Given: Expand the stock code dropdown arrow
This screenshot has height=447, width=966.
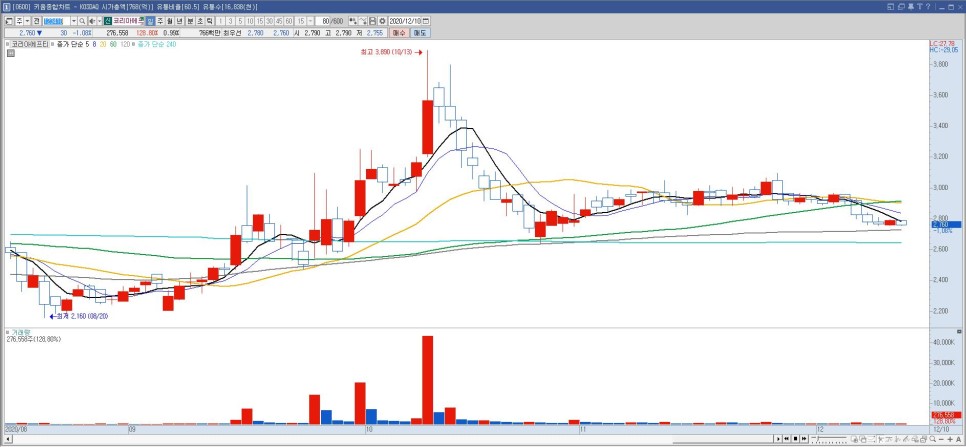Looking at the screenshot, I should click(74, 21).
